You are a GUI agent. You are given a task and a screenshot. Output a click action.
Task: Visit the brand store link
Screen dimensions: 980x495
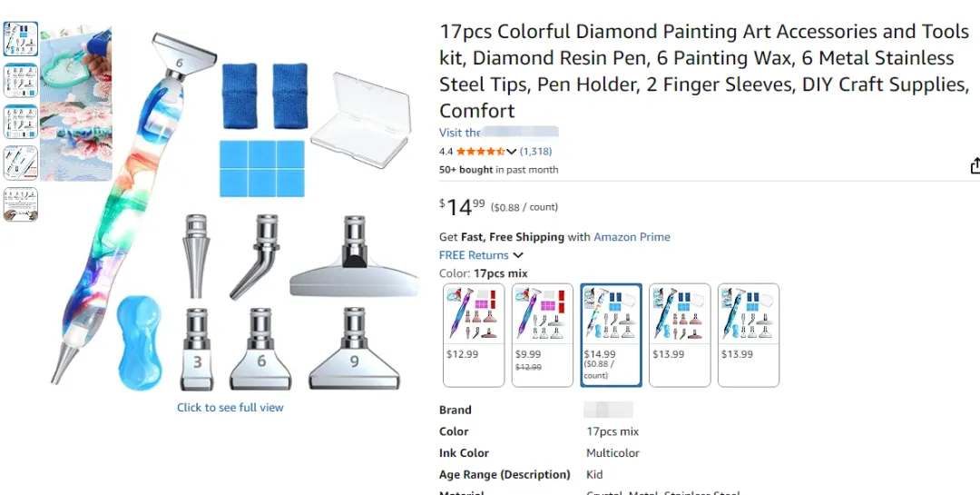(498, 133)
